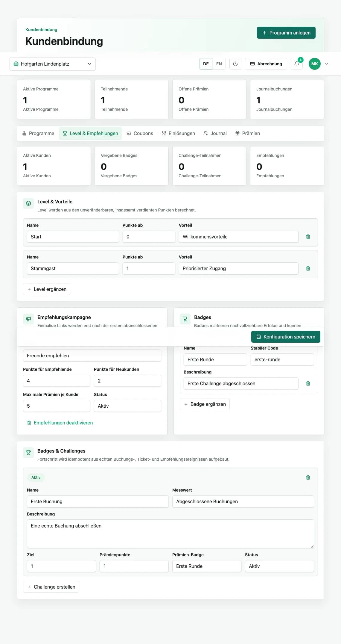
Task: Delete the Stammgast level row
Action: [308, 268]
